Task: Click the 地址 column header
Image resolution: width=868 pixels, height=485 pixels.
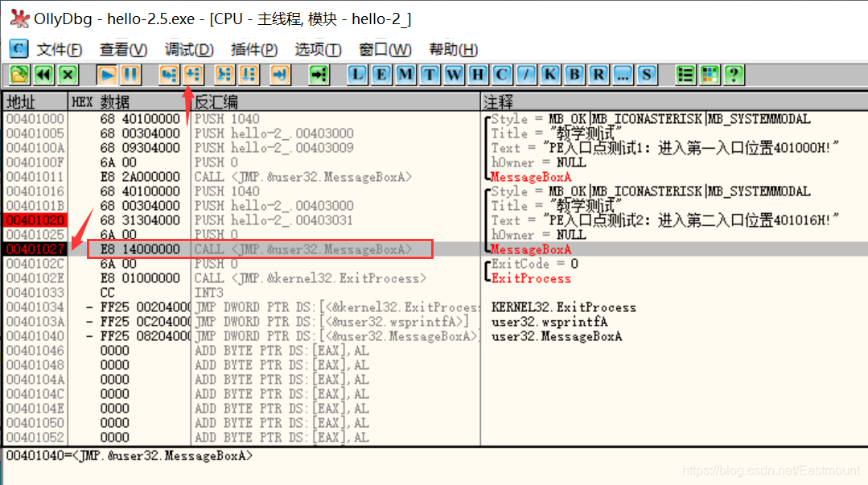Action: pyautogui.click(x=35, y=102)
